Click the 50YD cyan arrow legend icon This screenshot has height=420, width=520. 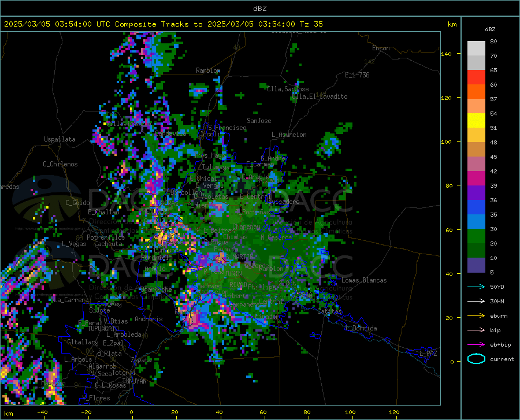point(476,287)
